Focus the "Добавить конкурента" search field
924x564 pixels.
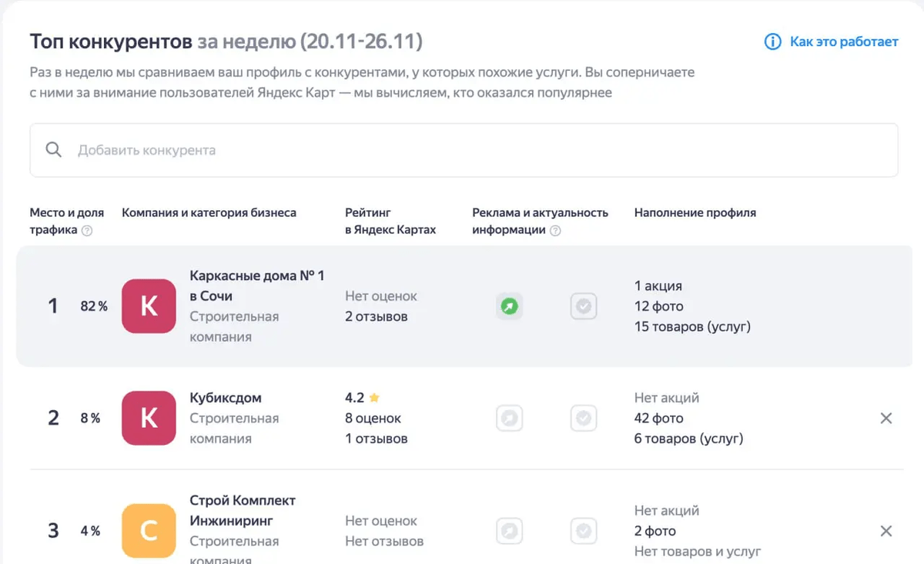pos(462,150)
